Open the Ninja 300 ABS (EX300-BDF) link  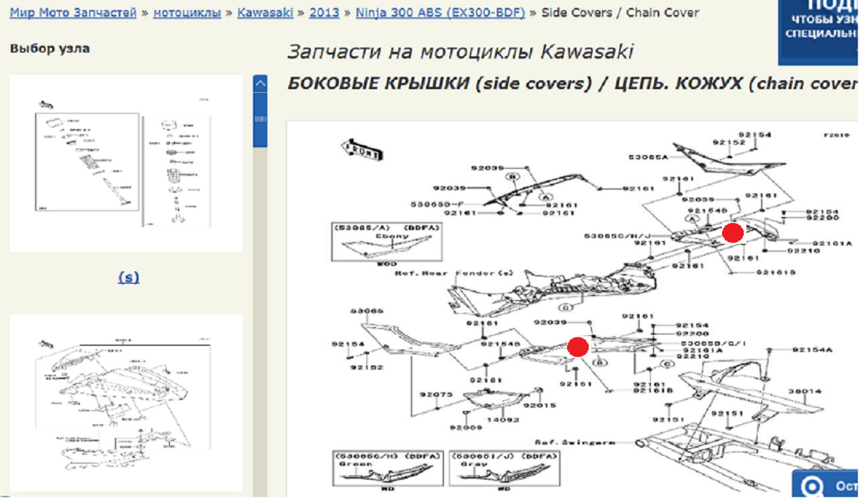pyautogui.click(x=440, y=12)
